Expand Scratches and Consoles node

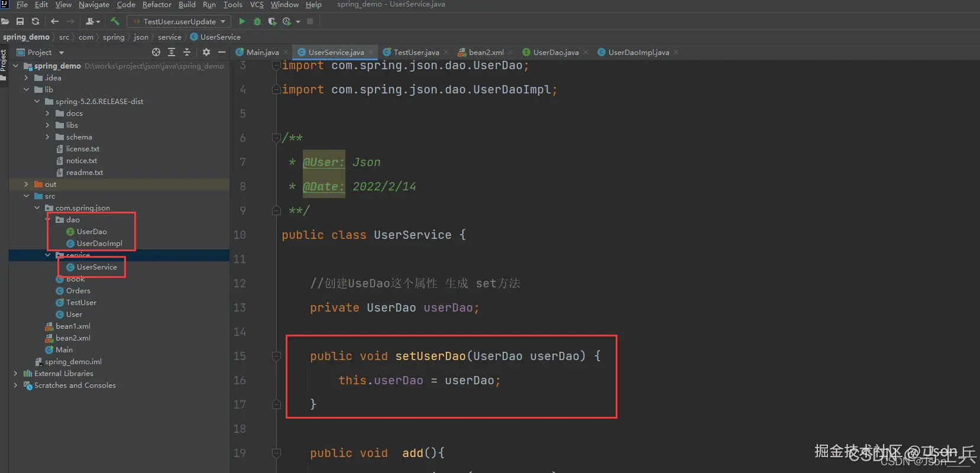pyautogui.click(x=15, y=385)
